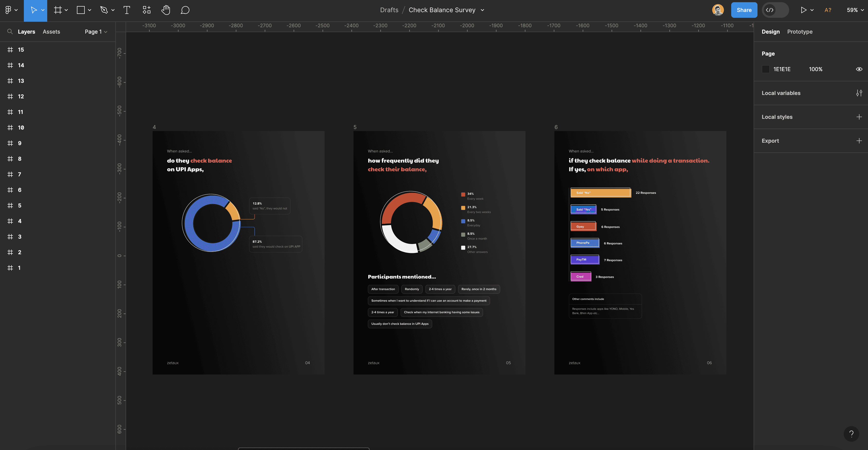Open the Resources components tool

[147, 10]
